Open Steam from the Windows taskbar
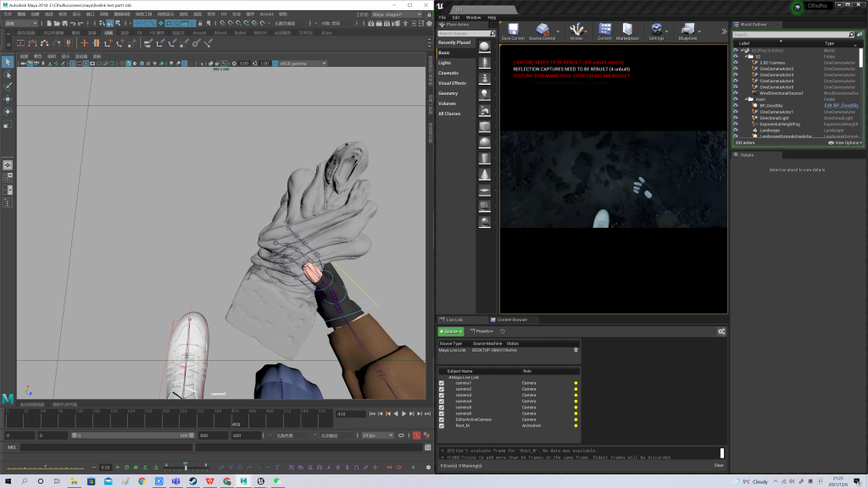 (192, 481)
